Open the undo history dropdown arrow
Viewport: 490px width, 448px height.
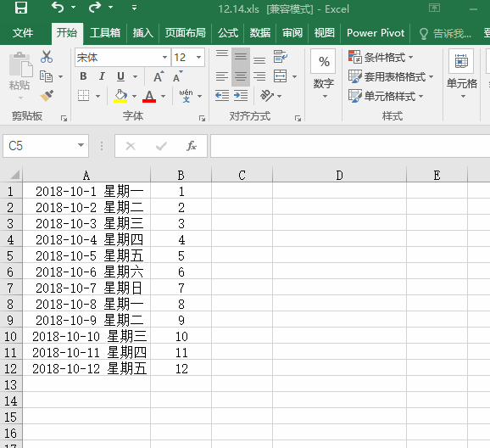74,7
